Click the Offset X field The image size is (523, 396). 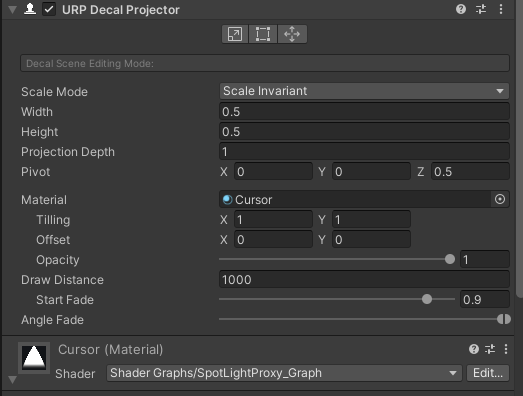[273, 240]
